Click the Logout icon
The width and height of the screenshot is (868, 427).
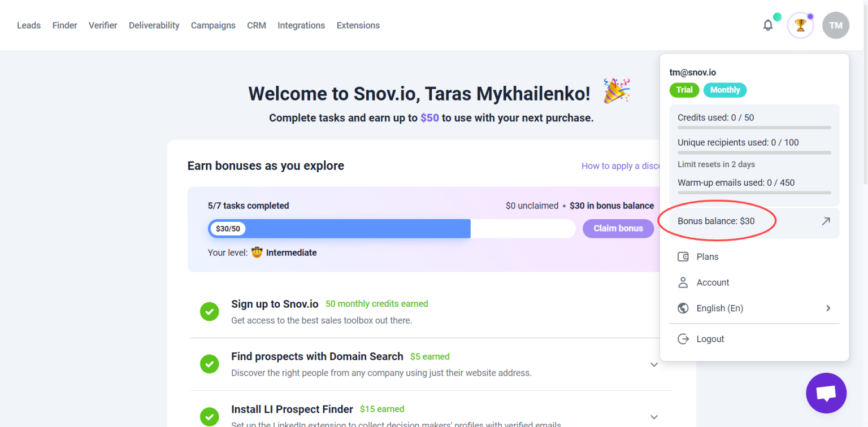tap(683, 339)
